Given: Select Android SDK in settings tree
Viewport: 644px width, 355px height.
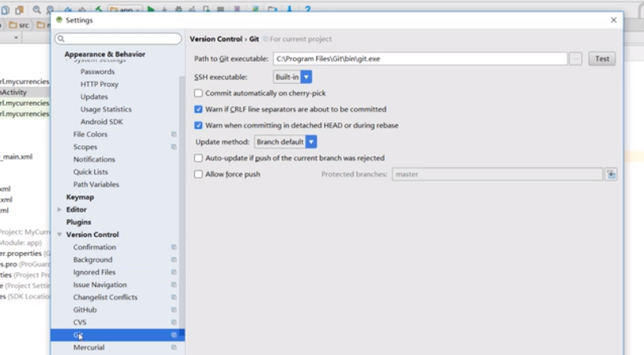Looking at the screenshot, I should tap(101, 122).
